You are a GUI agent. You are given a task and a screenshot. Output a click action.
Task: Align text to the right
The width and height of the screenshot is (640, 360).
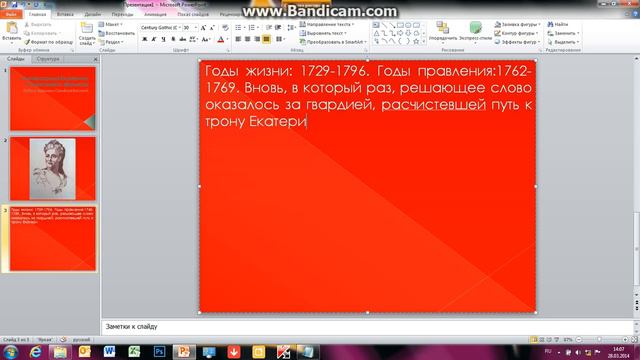(257, 39)
